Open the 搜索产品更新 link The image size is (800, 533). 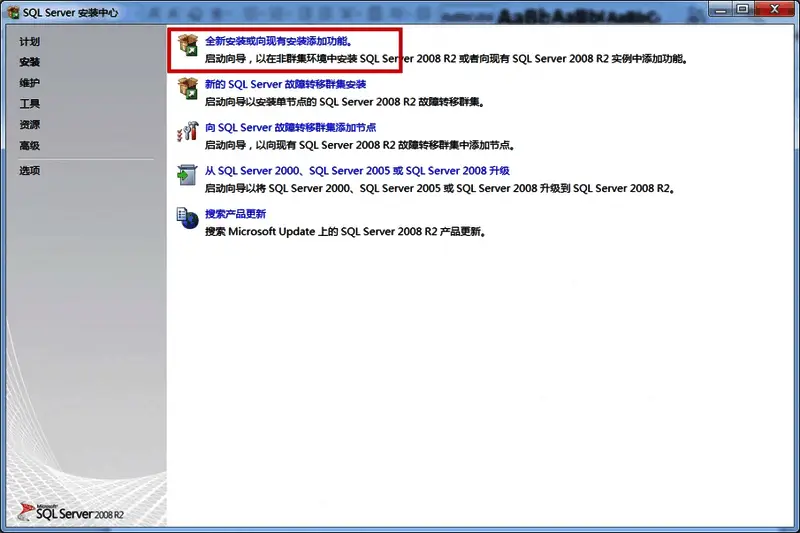(x=235, y=214)
